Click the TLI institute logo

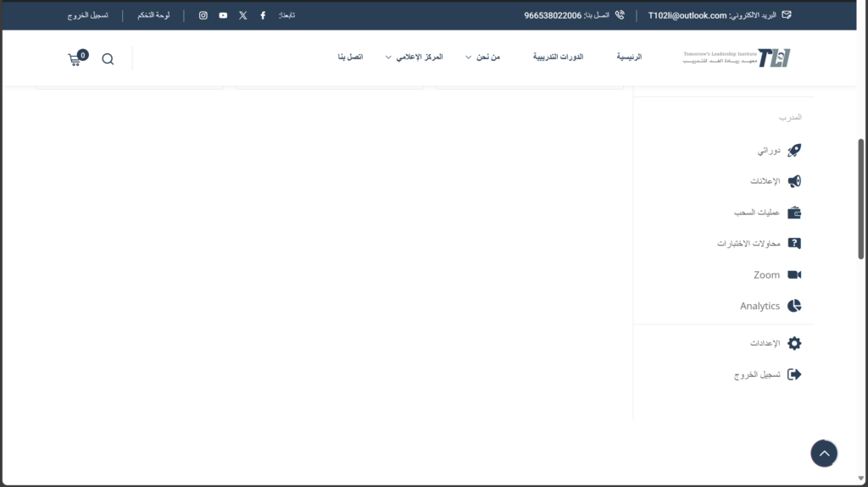(737, 58)
